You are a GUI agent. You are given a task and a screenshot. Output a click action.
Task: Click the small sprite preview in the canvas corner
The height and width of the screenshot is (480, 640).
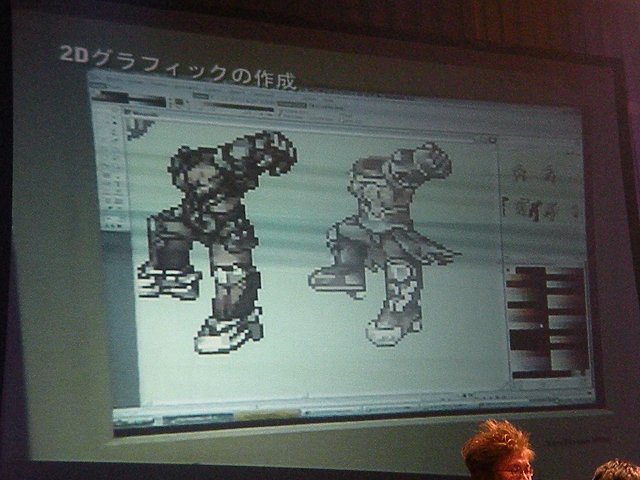click(140, 127)
